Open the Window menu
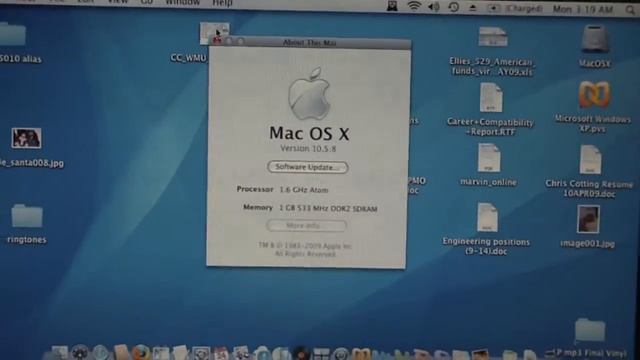This screenshot has height=360, width=640. [x=182, y=2]
